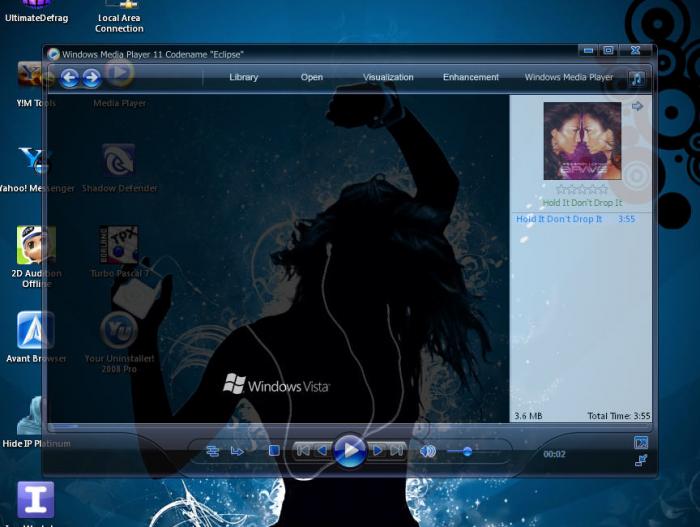Open the Open menu item
700x527 pixels.
312,77
